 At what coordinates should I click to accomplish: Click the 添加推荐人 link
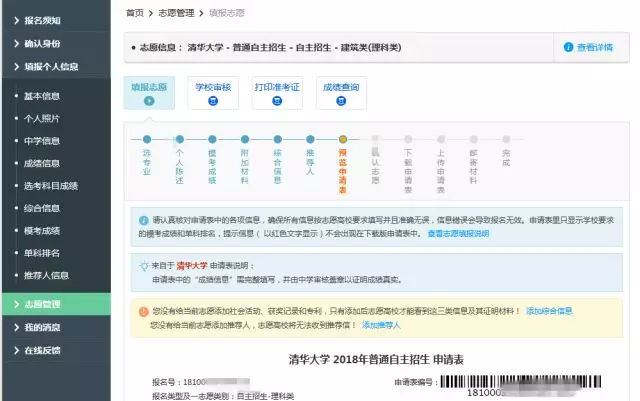click(381, 325)
